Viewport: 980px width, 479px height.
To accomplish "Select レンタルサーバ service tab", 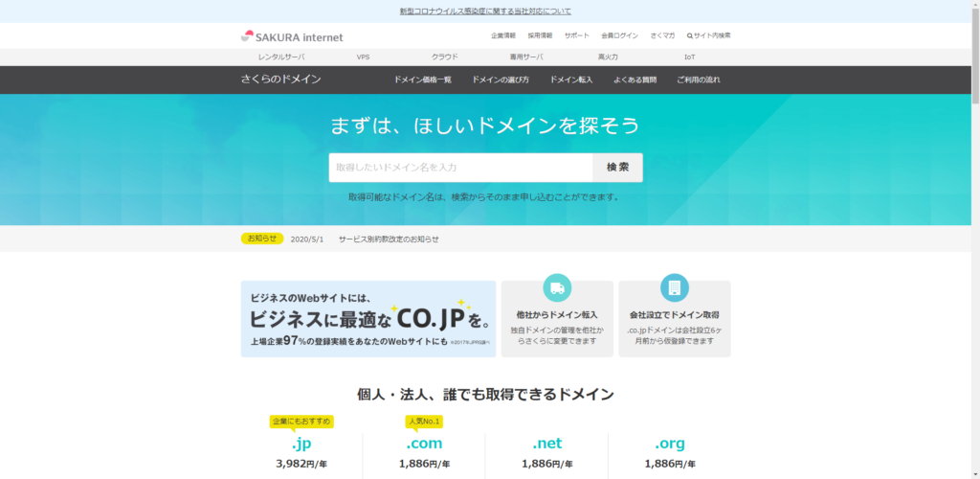I will pos(281,57).
